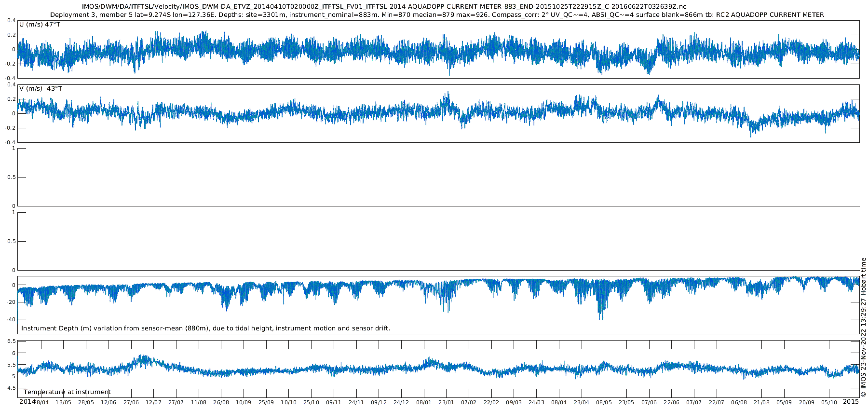
Task: Select the '07/06' date tick label
Action: point(649,402)
